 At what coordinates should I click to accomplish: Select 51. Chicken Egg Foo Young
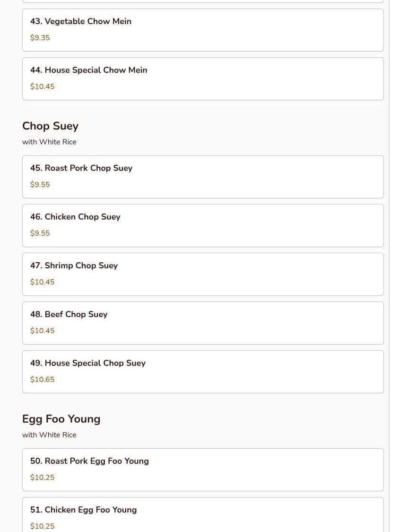pyautogui.click(x=202, y=515)
